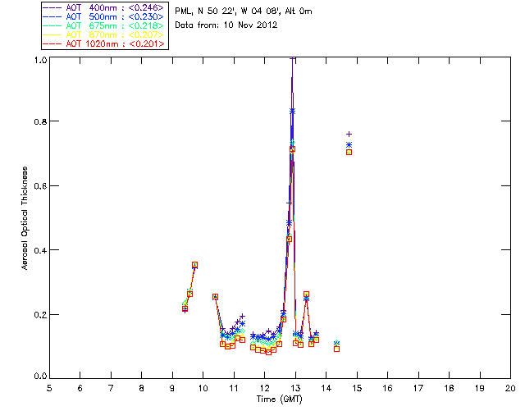Click the x-axis tick label 5
This screenshot has width=525, height=420.
click(49, 389)
